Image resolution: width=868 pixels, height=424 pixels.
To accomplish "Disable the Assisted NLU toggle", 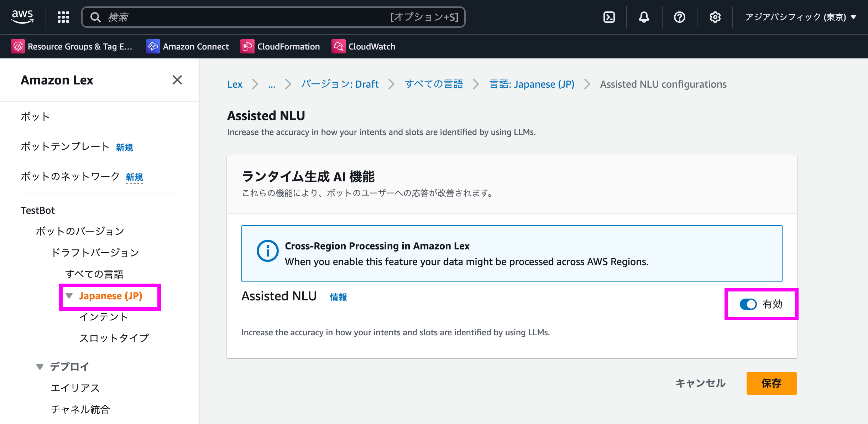I will (748, 304).
